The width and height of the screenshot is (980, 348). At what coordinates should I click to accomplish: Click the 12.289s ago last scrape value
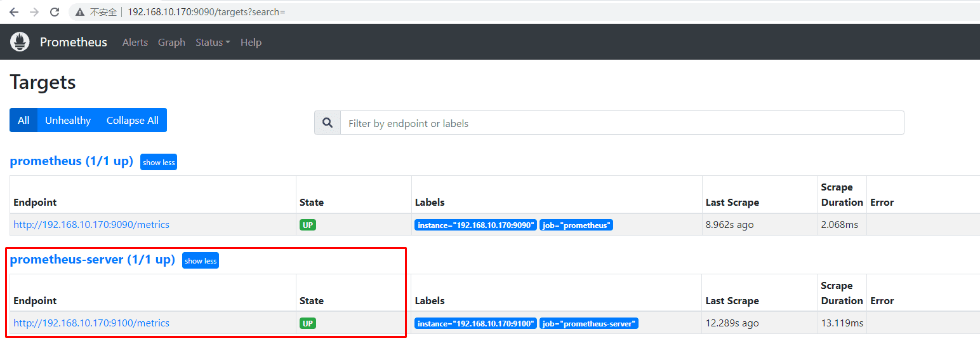[x=732, y=323]
